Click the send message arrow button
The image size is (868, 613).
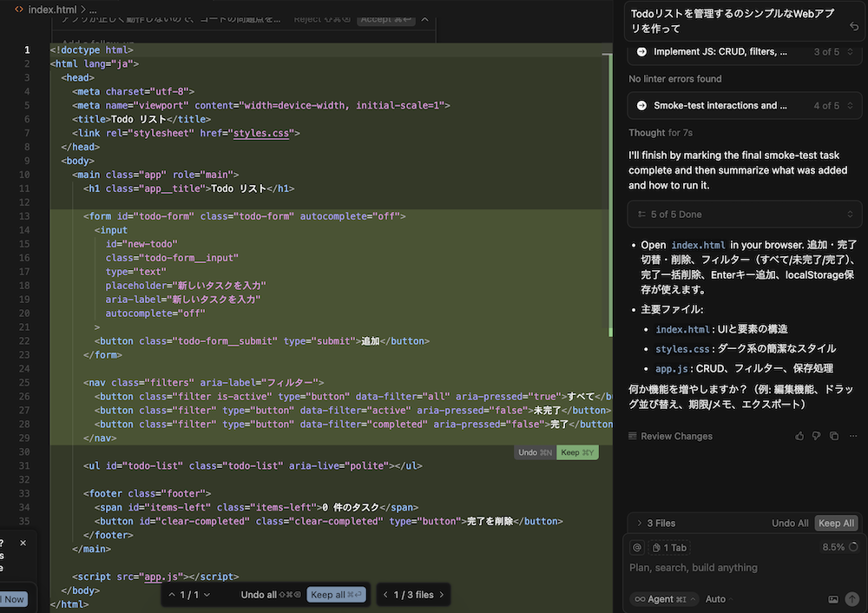(x=852, y=599)
